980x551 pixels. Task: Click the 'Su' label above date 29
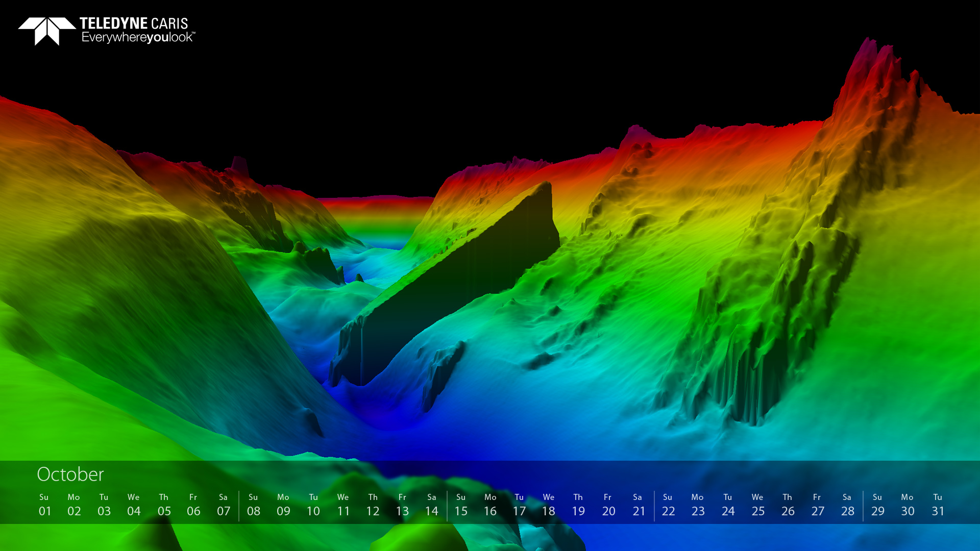877,497
